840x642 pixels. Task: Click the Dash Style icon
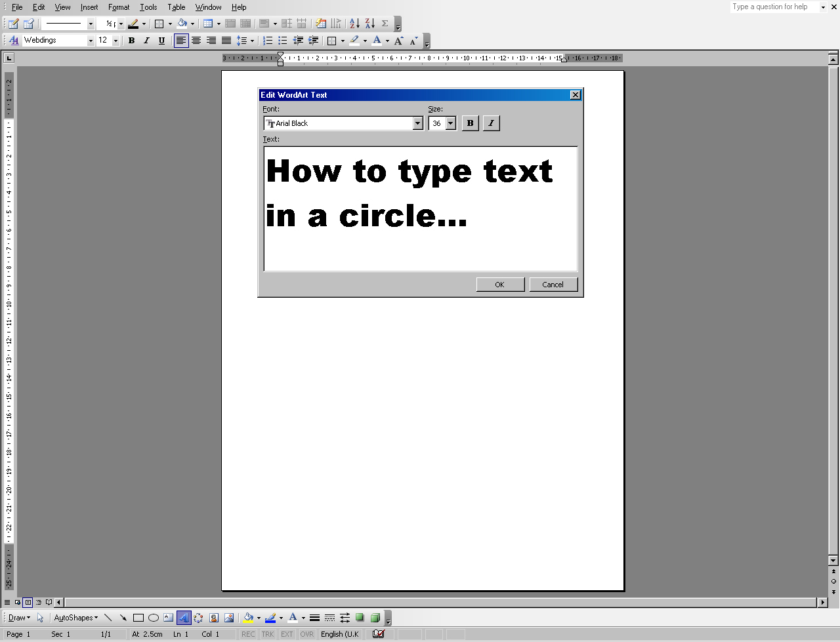click(x=329, y=618)
